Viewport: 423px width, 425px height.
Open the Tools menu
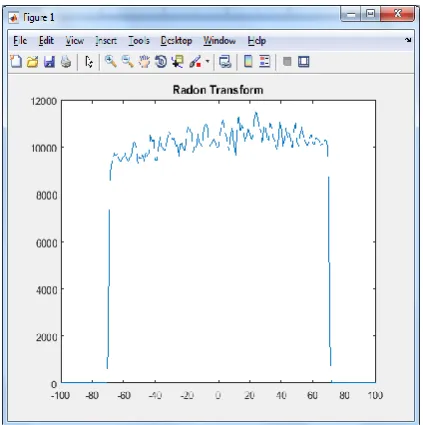(x=139, y=41)
